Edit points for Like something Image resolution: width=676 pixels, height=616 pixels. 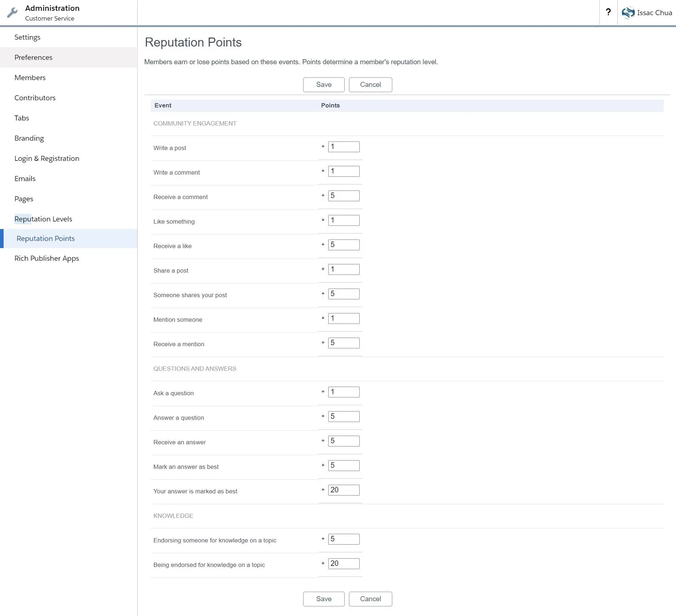point(344,220)
